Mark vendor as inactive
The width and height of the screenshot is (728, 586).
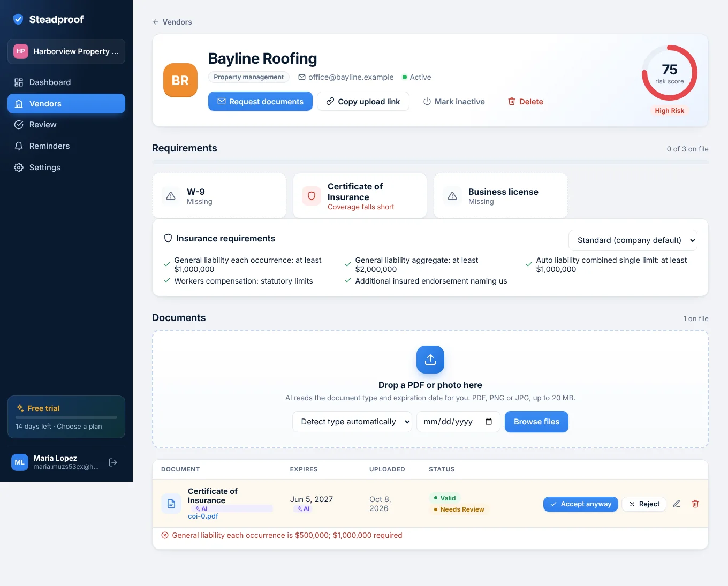454,102
